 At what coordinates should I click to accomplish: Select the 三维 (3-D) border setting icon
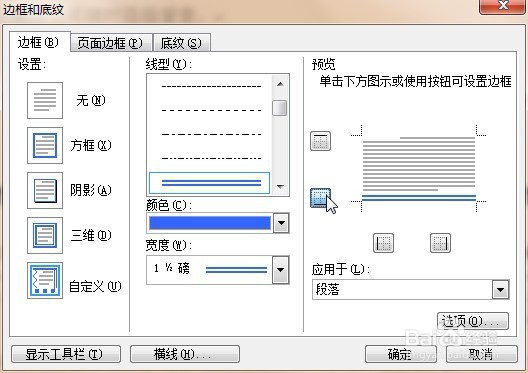click(x=45, y=235)
